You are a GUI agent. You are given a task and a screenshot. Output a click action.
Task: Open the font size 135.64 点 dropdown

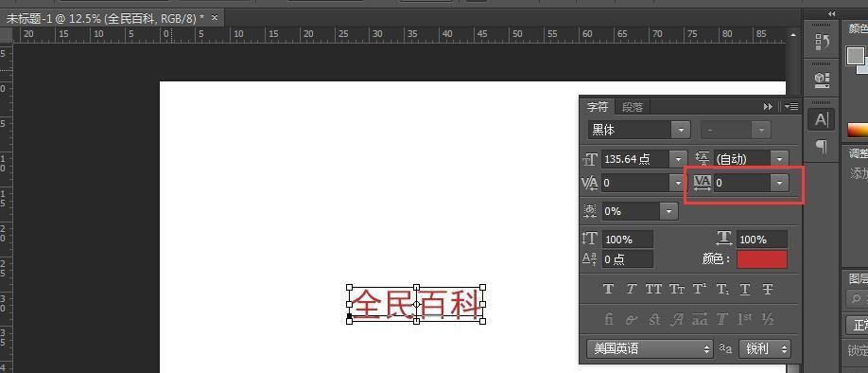[x=678, y=159]
